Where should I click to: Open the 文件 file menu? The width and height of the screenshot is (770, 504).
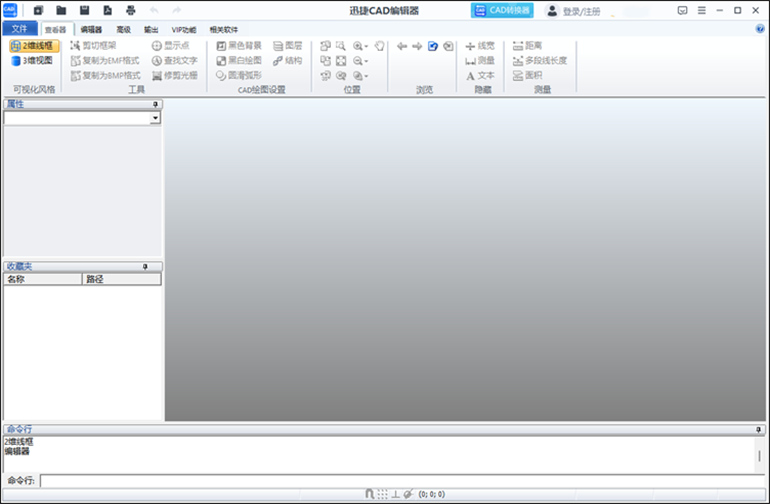coord(20,28)
